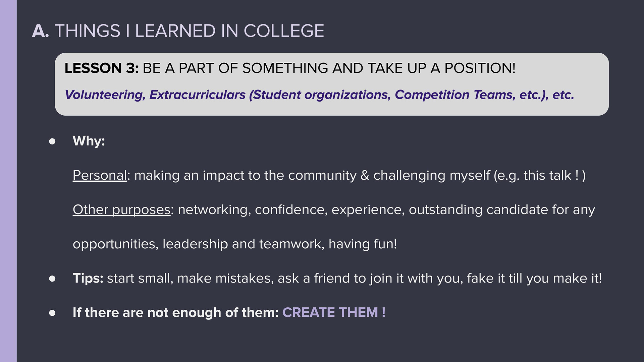Click the slide title 'THINGS I LEARNED IN COLLEGE'
Viewport: 644px width, 362px height.
(189, 31)
